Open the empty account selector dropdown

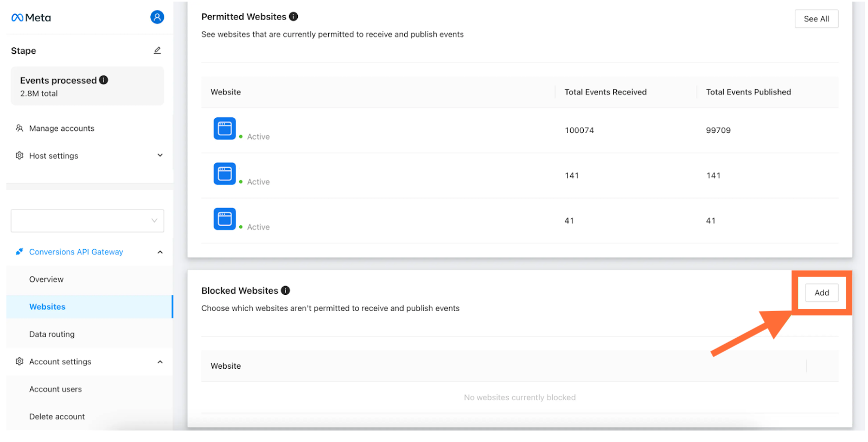pos(87,221)
